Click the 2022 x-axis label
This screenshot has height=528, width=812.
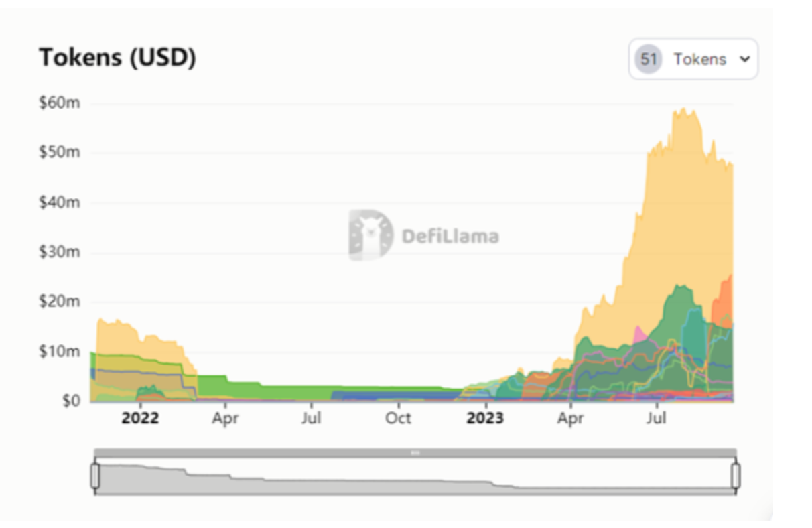[x=140, y=419]
